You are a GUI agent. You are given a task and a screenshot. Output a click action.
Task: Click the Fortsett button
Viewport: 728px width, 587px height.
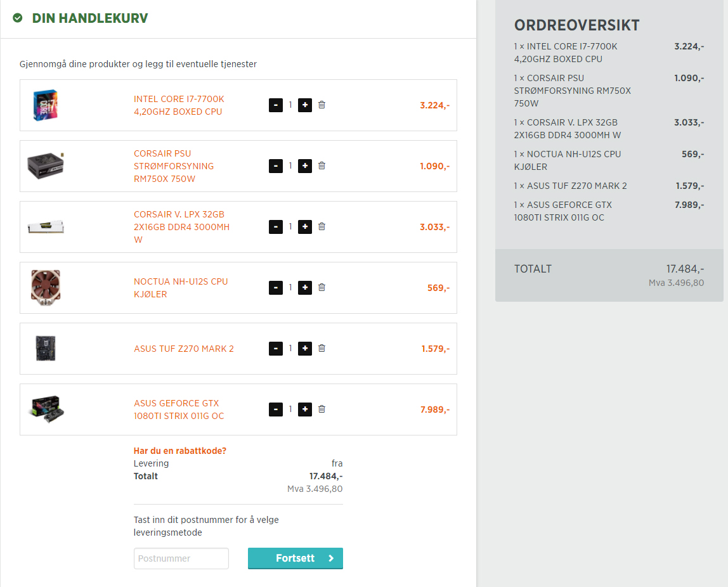[x=296, y=558]
